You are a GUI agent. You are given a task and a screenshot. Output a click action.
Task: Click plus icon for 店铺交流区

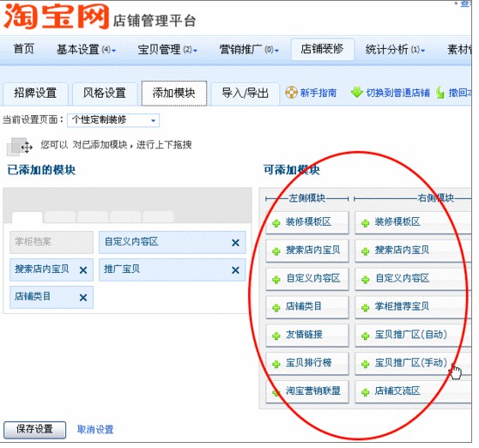pos(365,392)
